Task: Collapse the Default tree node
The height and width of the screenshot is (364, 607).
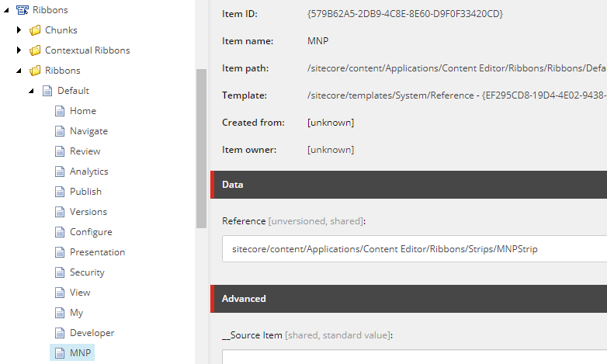Action: click(31, 91)
